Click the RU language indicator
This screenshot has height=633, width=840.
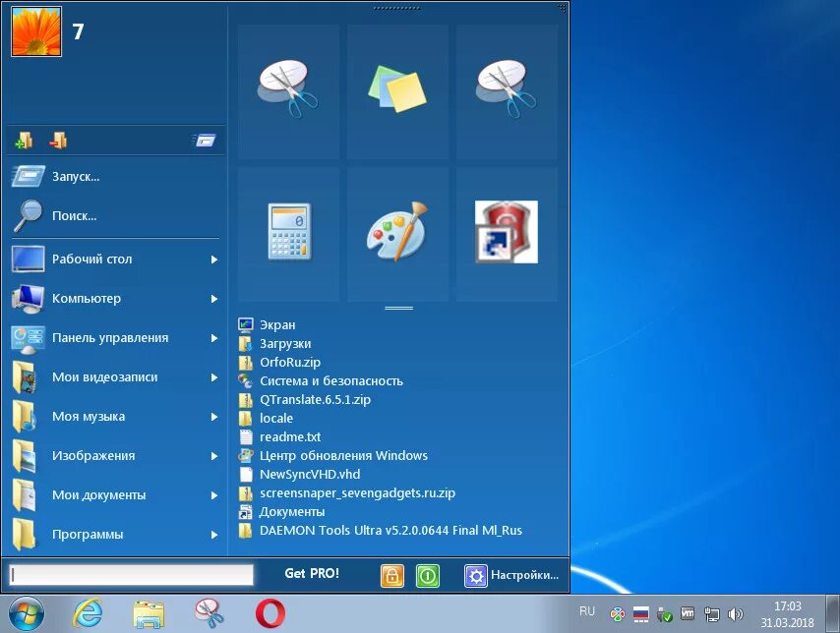pos(587,611)
